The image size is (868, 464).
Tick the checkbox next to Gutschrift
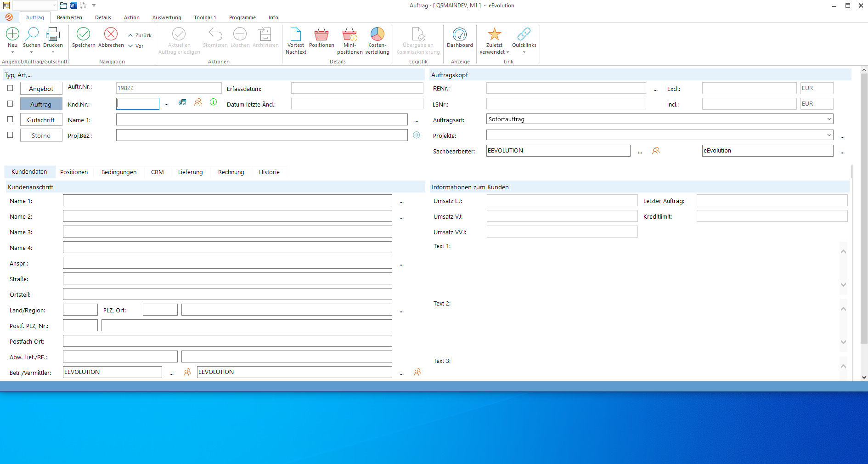10,119
